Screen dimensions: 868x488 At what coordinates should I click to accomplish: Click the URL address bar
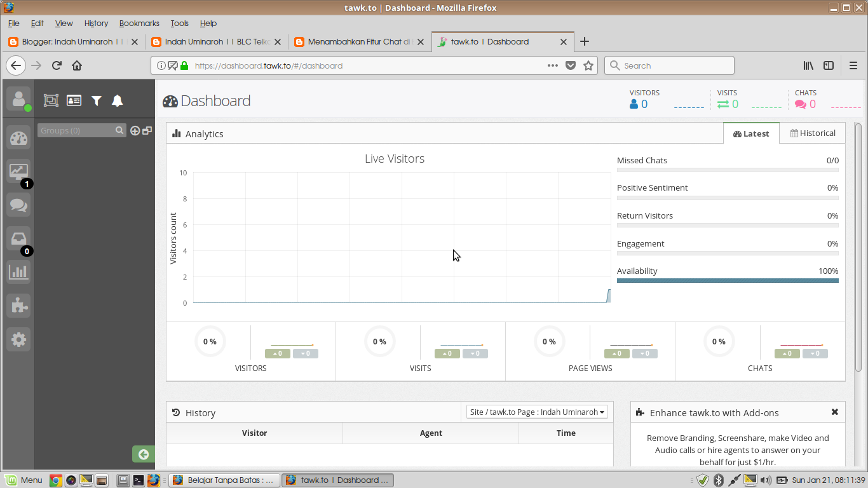pos(374,65)
